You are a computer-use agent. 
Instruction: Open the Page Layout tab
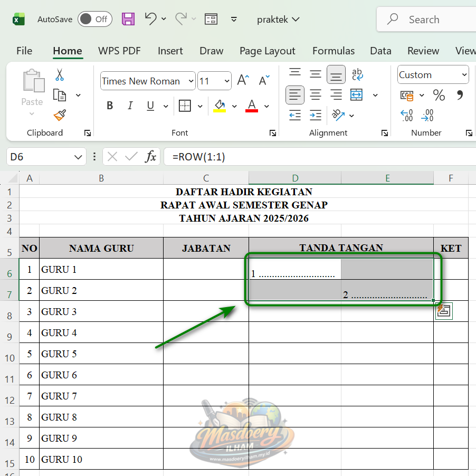[267, 51]
